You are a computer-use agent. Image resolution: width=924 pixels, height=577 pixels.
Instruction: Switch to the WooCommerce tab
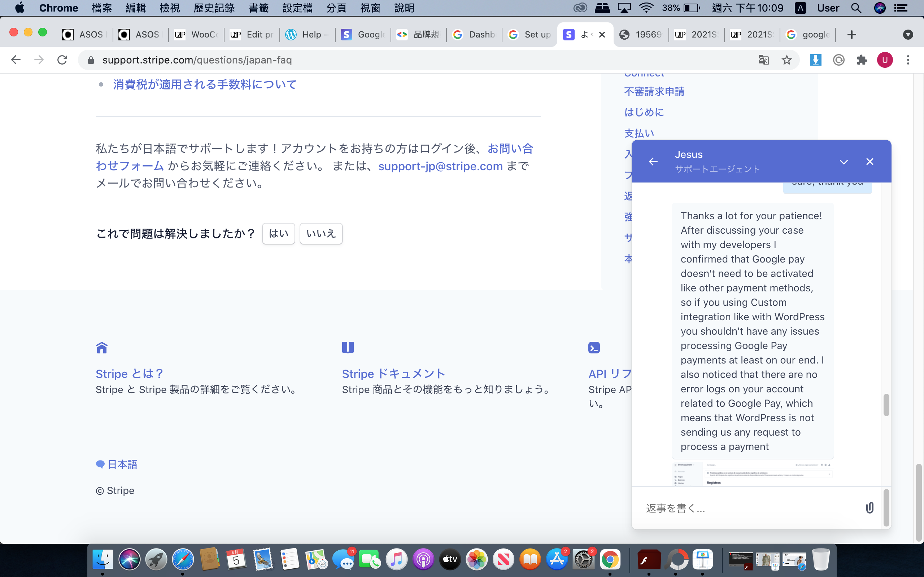197,35
